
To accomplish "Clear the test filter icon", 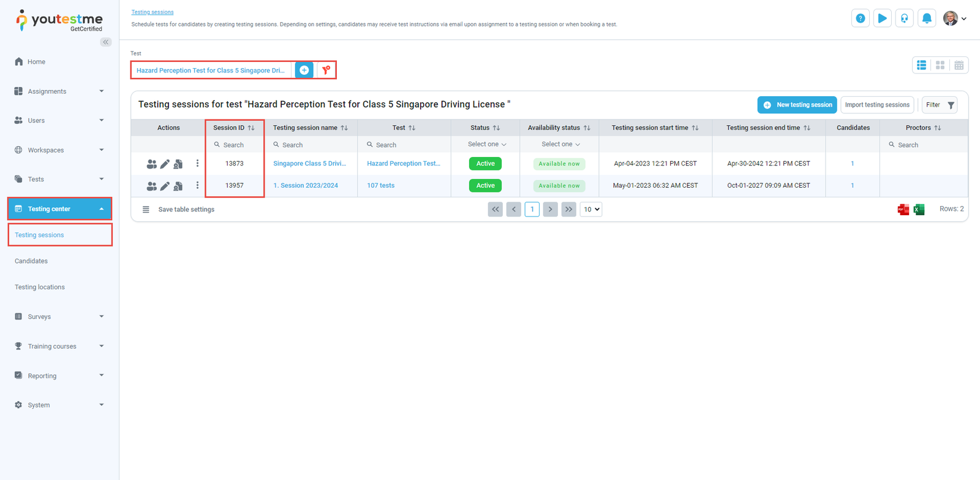I will (326, 70).
